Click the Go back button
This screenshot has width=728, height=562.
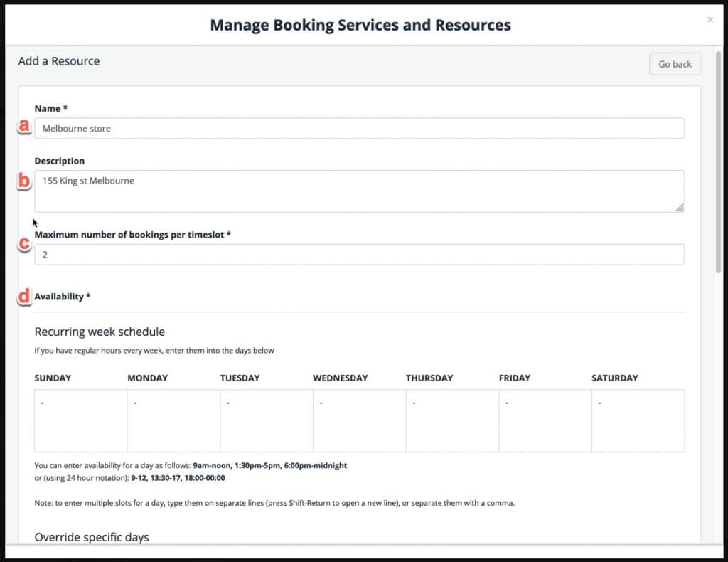click(674, 64)
